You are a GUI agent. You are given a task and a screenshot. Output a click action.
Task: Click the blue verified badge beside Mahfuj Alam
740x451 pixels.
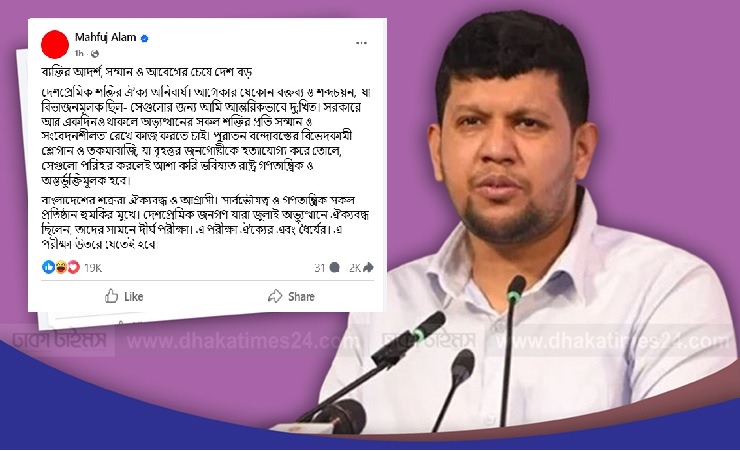tap(144, 39)
